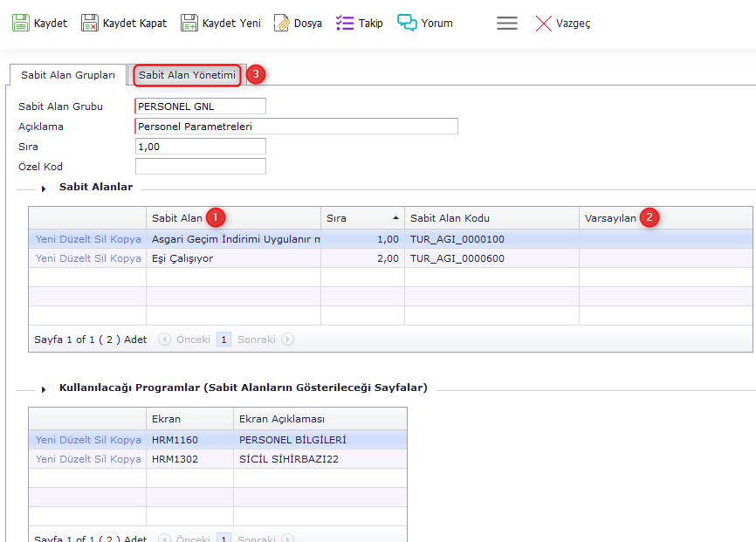Click the Açıklama input field

(296, 127)
